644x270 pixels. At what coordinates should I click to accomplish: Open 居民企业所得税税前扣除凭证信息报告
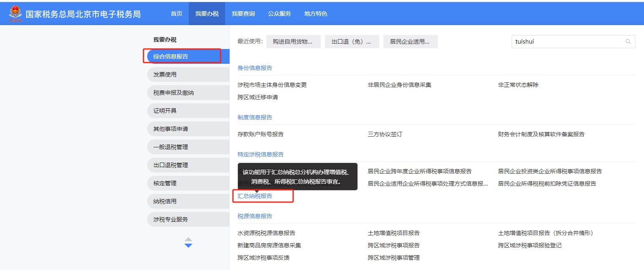[547, 184]
